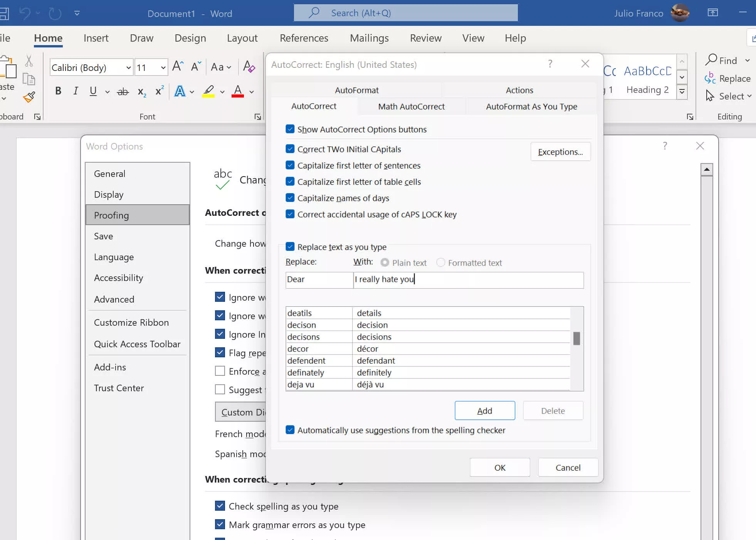Click the Text Effects icon
Screen dimensions: 756x540
pos(180,91)
